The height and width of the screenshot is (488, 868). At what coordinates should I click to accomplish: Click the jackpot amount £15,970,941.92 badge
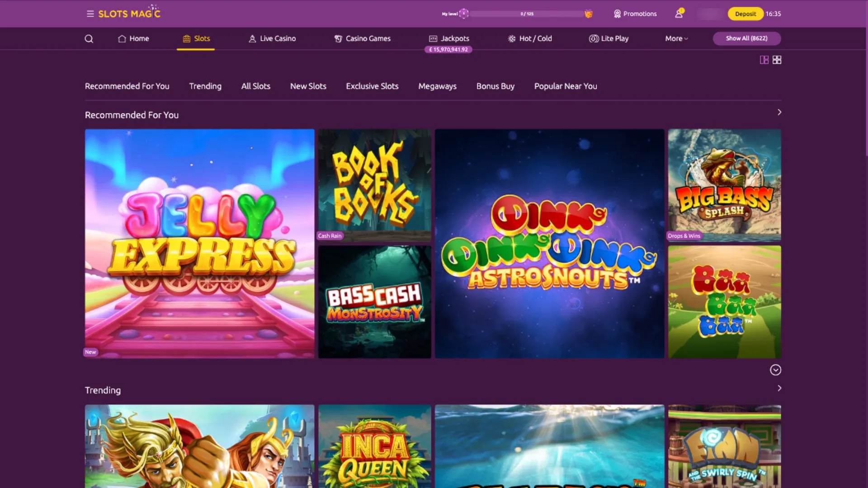[448, 50]
